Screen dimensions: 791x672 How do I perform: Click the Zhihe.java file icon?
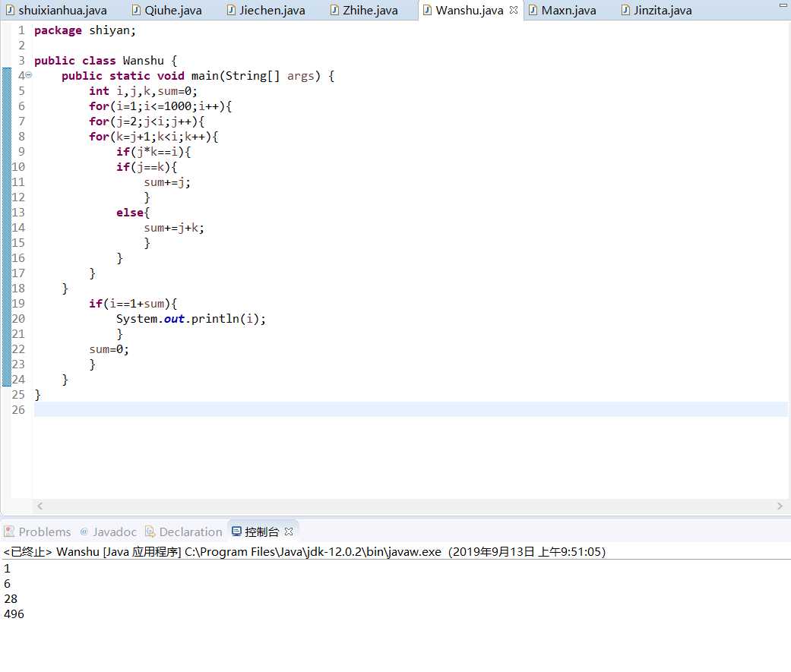point(334,10)
